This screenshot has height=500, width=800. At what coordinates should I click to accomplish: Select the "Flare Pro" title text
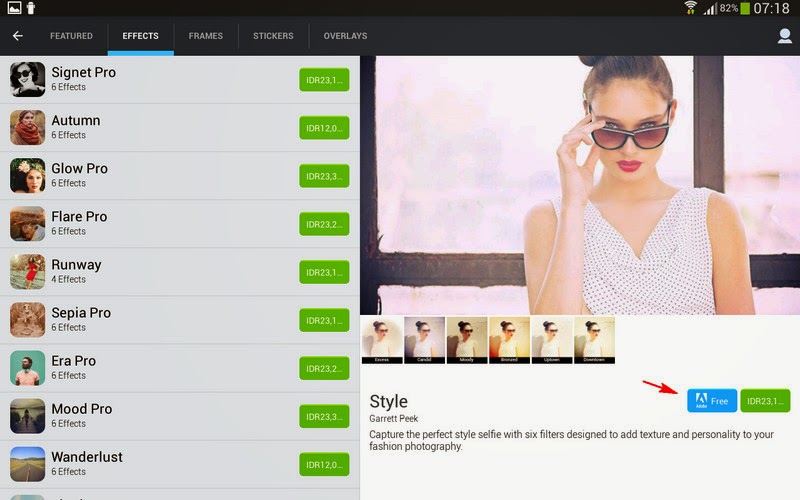(x=79, y=216)
